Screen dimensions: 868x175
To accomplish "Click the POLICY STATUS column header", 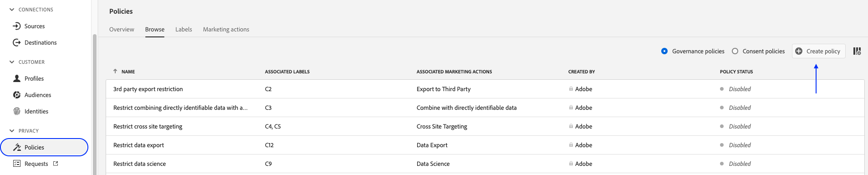I will pyautogui.click(x=736, y=72).
